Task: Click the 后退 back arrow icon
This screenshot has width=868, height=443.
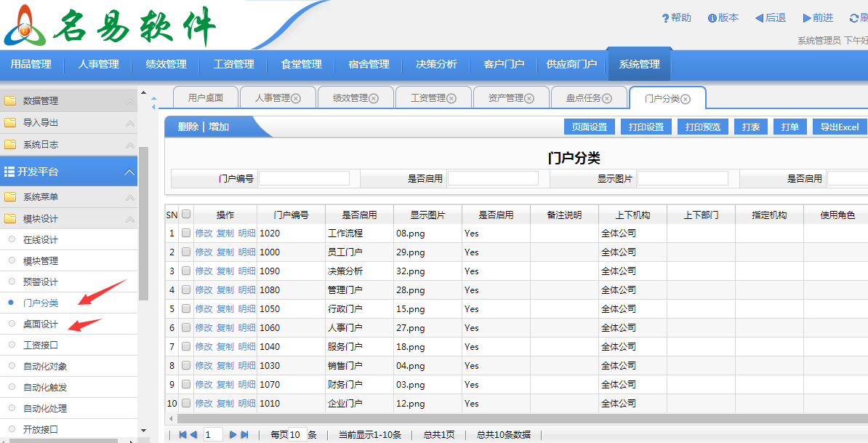Action: pyautogui.click(x=759, y=18)
